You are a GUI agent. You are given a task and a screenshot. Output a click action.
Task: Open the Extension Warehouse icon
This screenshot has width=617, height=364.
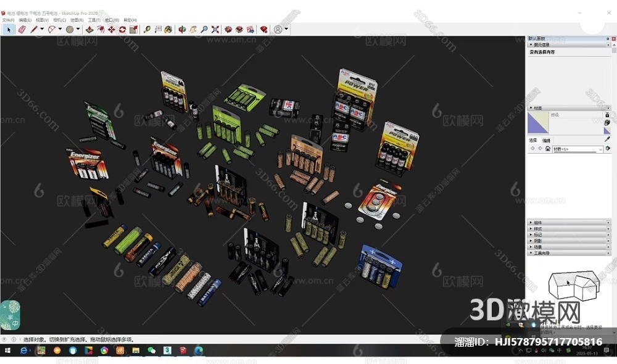(x=239, y=30)
